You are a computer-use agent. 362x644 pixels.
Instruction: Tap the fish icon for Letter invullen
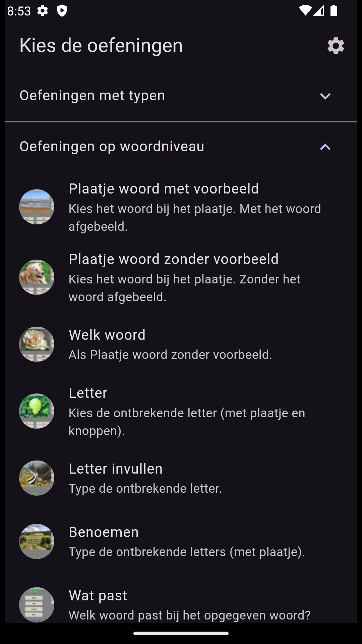click(x=37, y=478)
